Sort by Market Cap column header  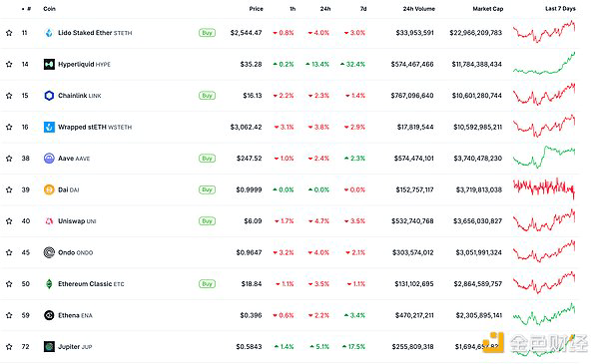pos(488,8)
